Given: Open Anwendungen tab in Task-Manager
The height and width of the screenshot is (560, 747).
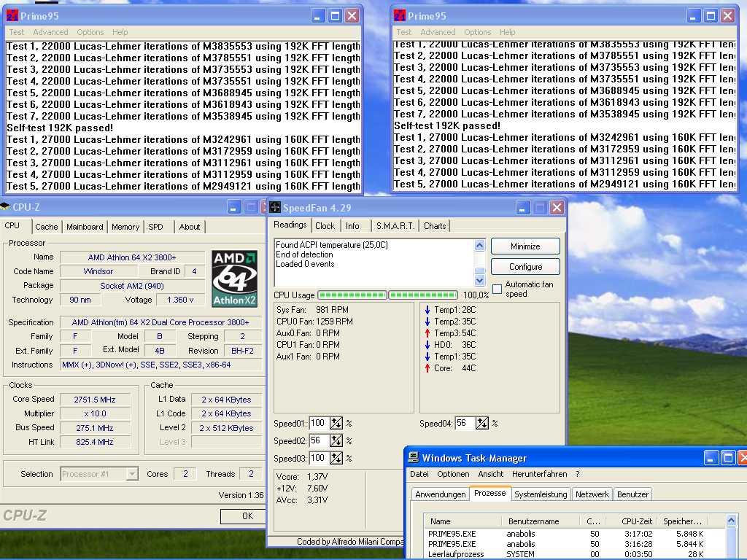Looking at the screenshot, I should tap(440, 494).
